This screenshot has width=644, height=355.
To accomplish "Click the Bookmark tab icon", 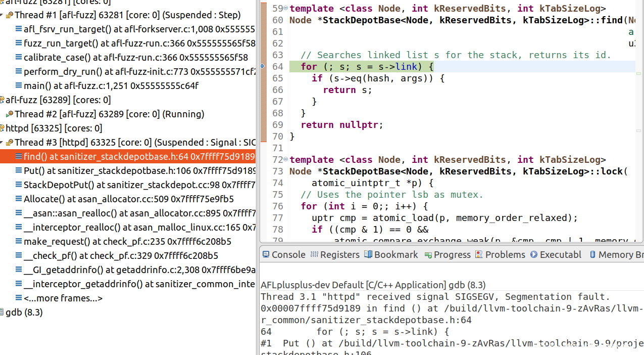I will click(x=368, y=254).
